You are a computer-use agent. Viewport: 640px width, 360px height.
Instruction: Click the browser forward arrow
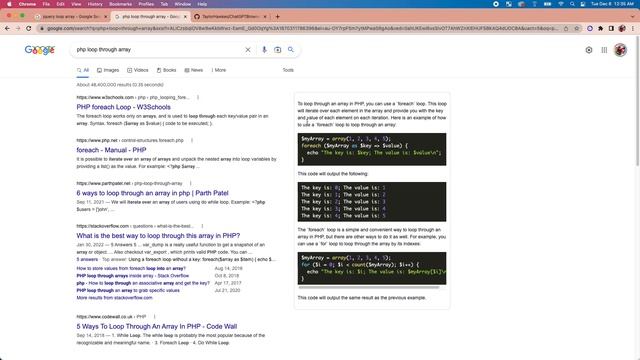(x=18, y=28)
